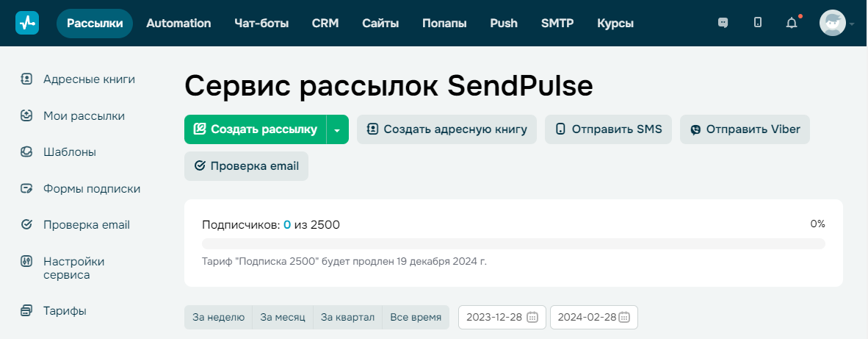Open the Сайты section

tap(380, 24)
